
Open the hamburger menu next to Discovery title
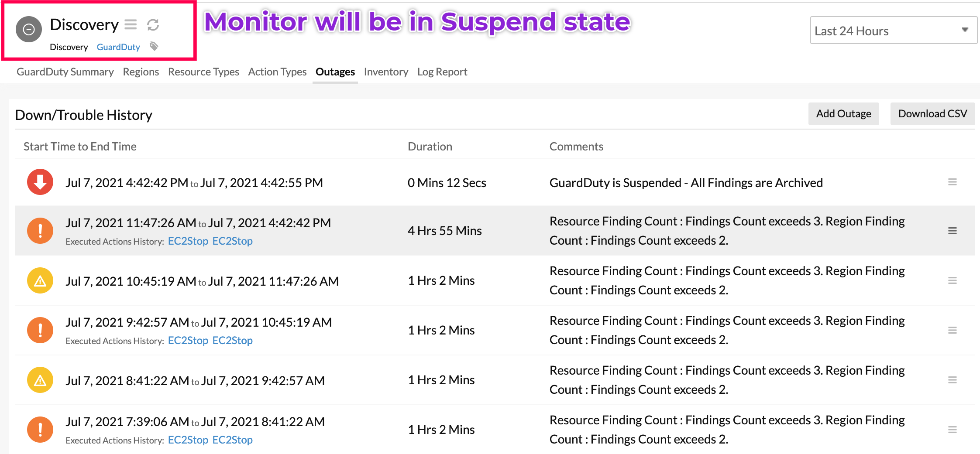[x=130, y=25]
